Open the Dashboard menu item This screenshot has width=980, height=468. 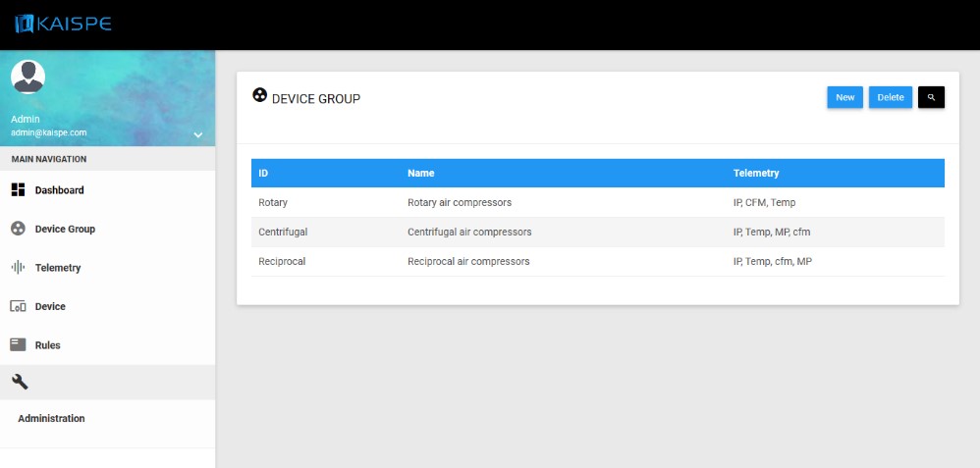click(x=59, y=190)
